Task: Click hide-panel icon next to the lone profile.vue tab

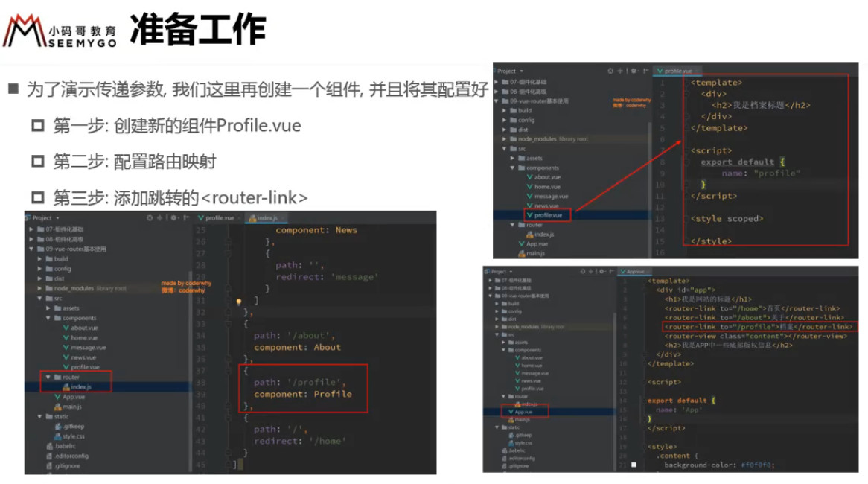Action: coord(645,71)
